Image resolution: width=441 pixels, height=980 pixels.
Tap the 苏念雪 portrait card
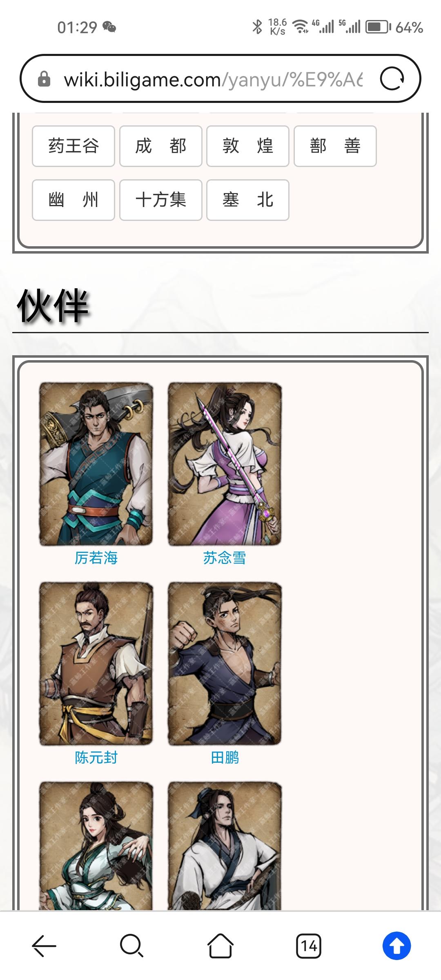tap(225, 464)
